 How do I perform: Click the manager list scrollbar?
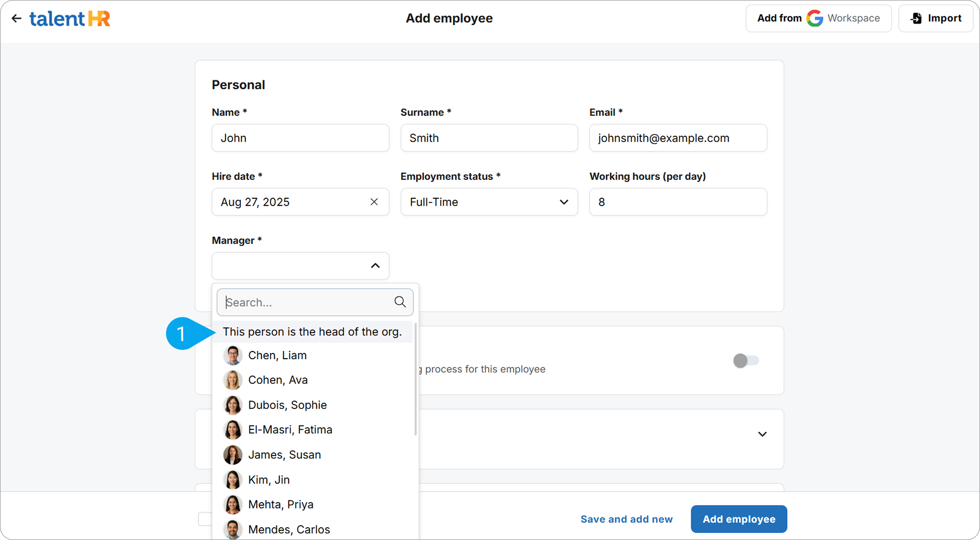(415, 379)
